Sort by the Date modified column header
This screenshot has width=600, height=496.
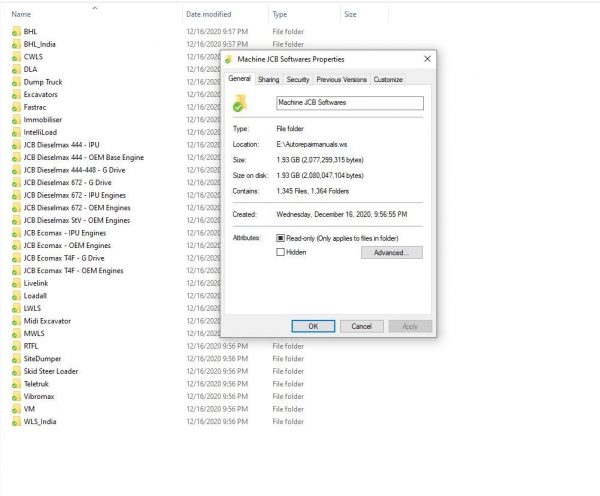click(x=209, y=14)
